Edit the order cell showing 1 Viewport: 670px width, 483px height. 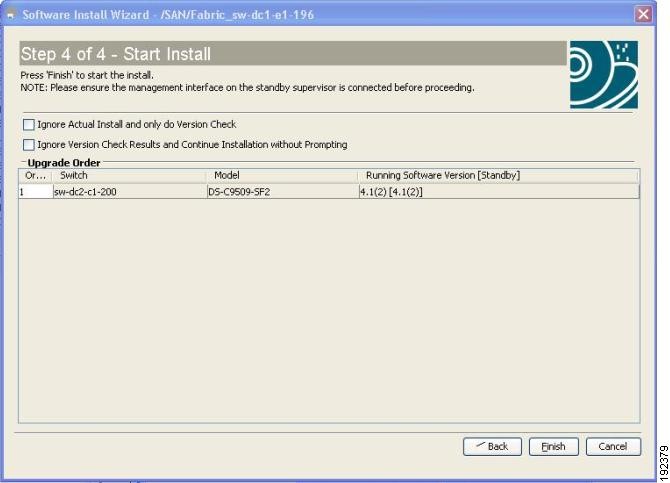click(35, 192)
